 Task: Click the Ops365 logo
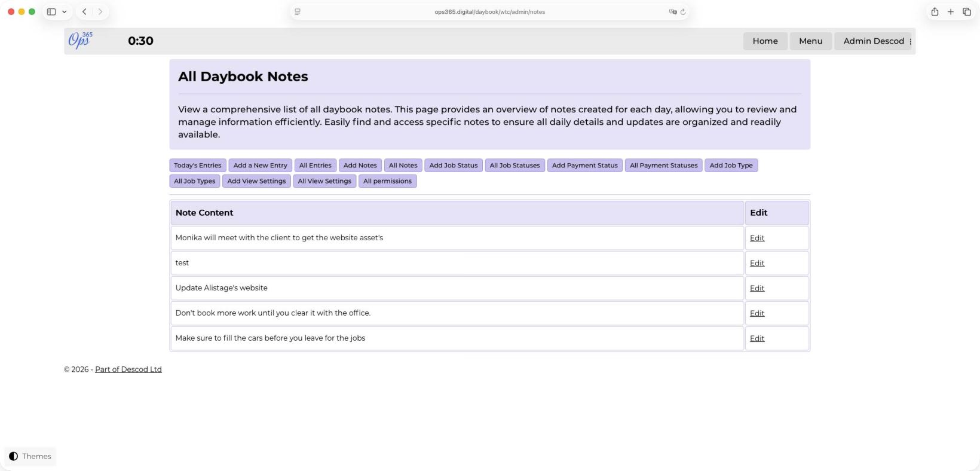point(80,40)
